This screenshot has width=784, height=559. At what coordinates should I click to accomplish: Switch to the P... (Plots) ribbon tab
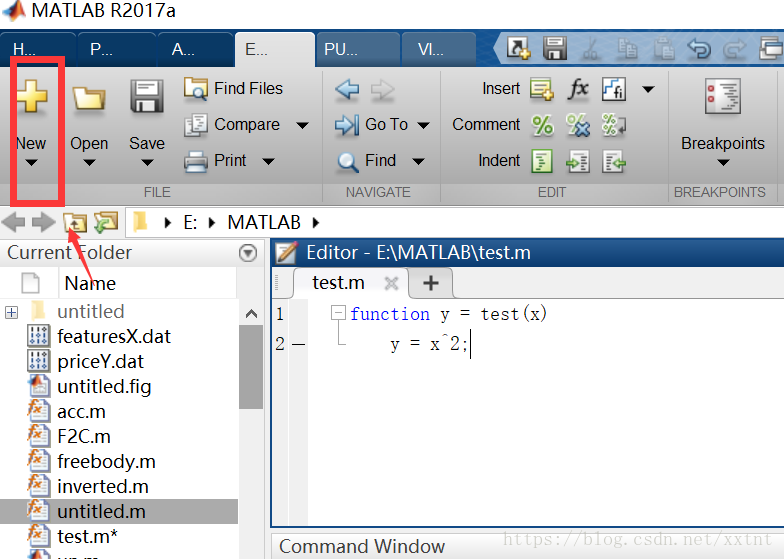coord(116,50)
